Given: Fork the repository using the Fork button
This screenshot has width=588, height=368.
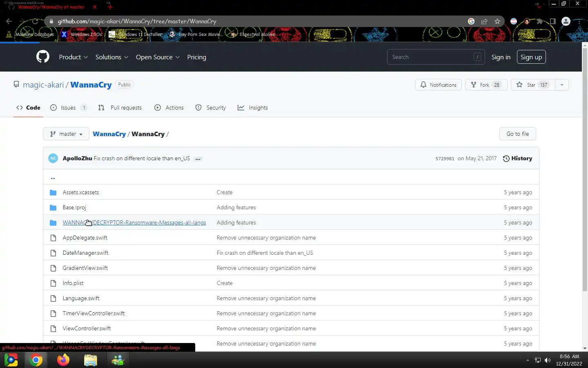Looking at the screenshot, I should tap(486, 85).
